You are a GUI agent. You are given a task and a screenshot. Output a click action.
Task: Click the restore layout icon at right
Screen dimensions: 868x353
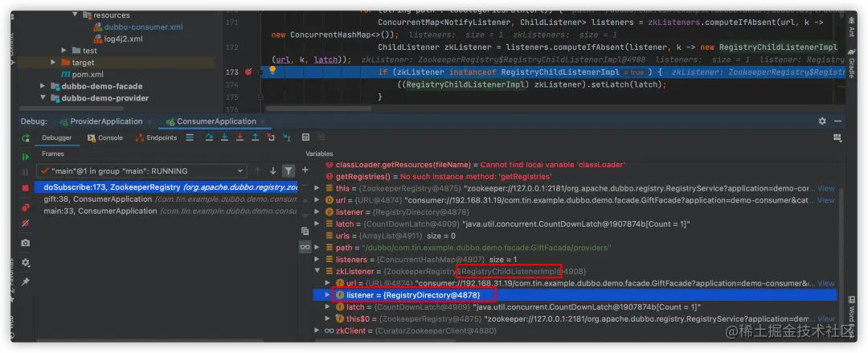point(837,138)
